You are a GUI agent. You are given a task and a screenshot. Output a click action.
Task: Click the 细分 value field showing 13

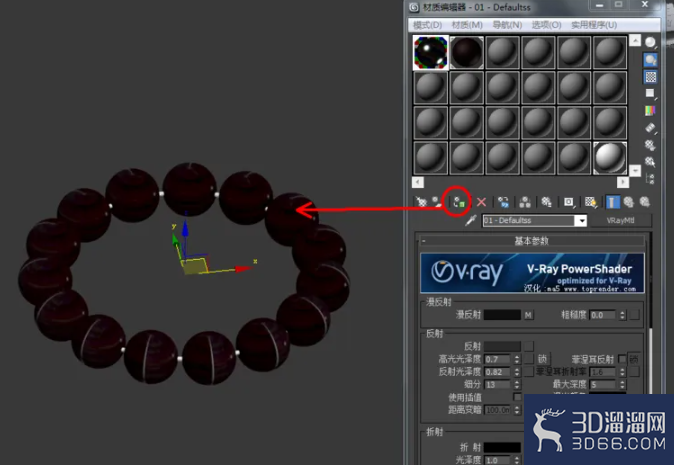pos(499,385)
